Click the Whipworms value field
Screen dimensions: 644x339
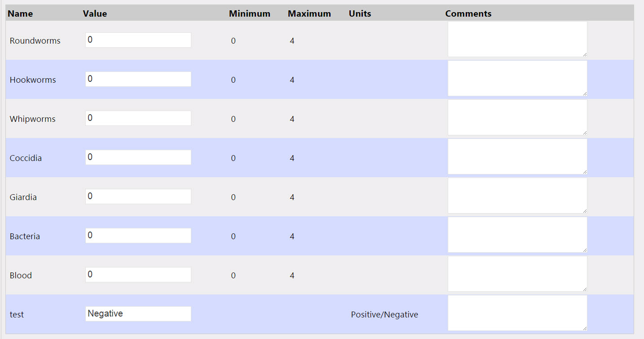138,118
